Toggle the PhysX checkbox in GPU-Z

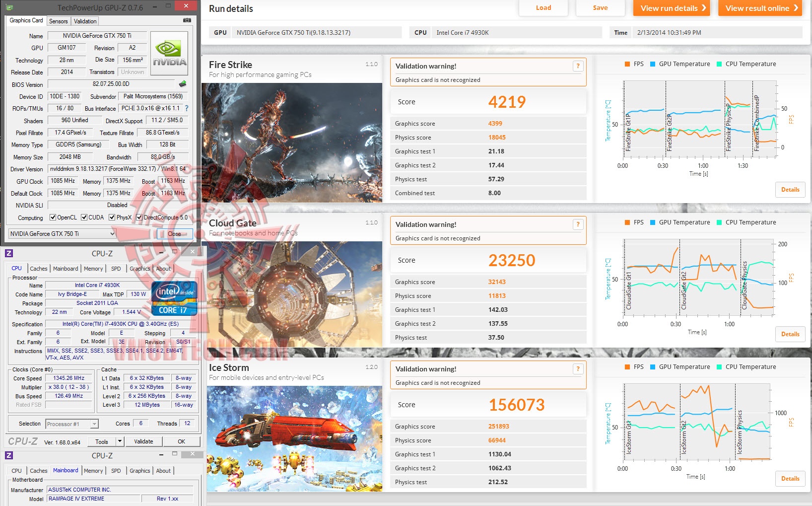112,217
